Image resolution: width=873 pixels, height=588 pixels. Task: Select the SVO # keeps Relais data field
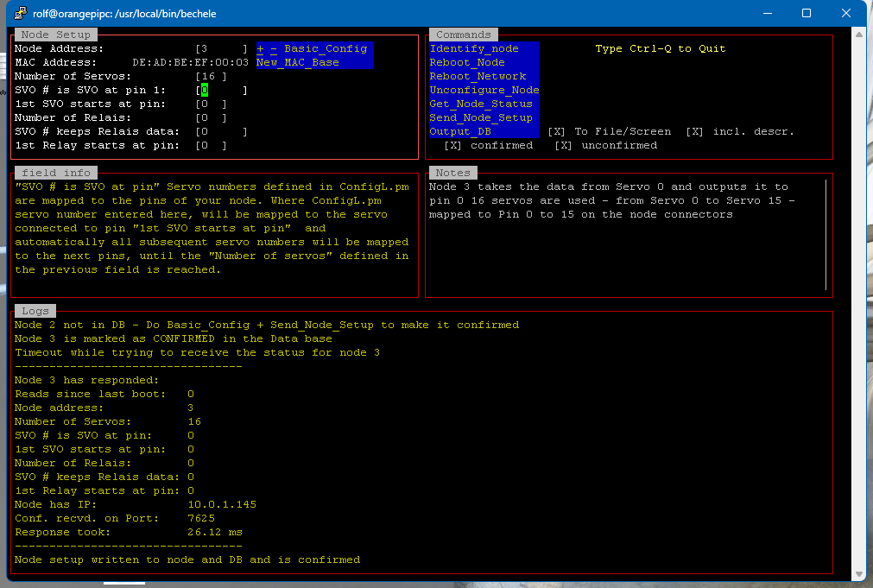click(221, 131)
